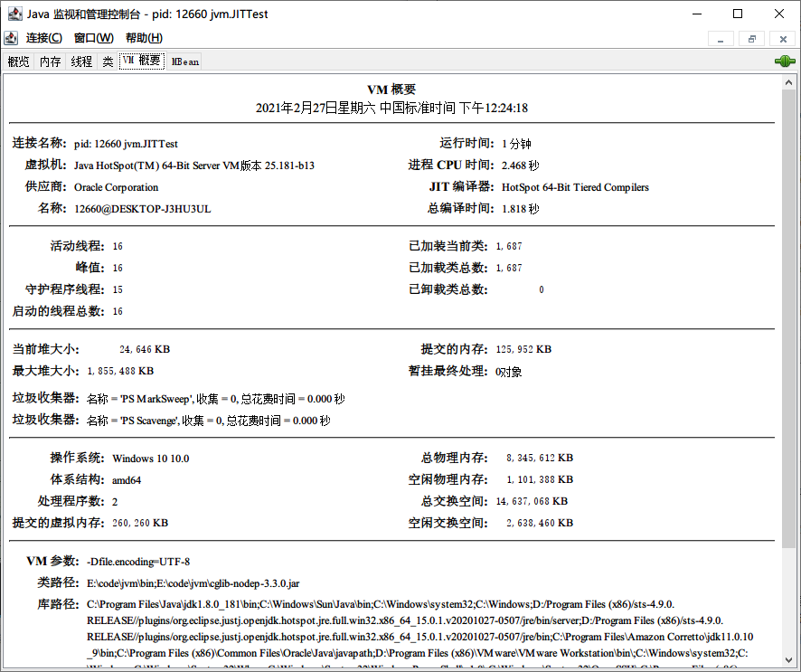Click the amd64 architecture value

pyautogui.click(x=127, y=480)
